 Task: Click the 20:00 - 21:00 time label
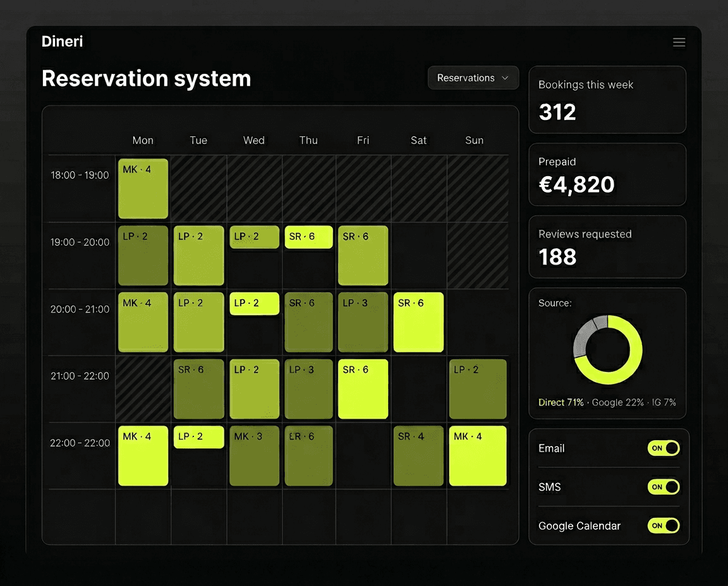[80, 309]
